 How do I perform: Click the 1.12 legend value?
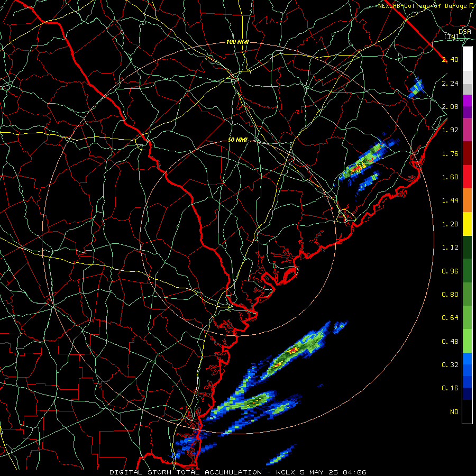(x=450, y=248)
